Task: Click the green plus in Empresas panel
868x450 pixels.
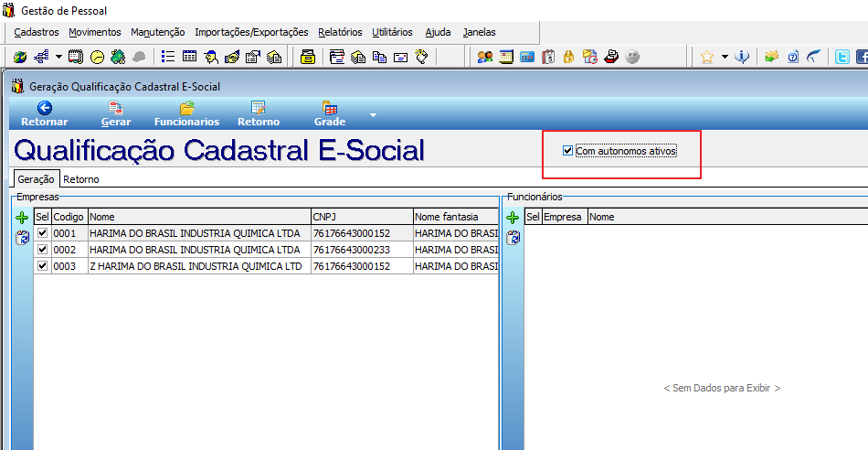Action: point(22,218)
